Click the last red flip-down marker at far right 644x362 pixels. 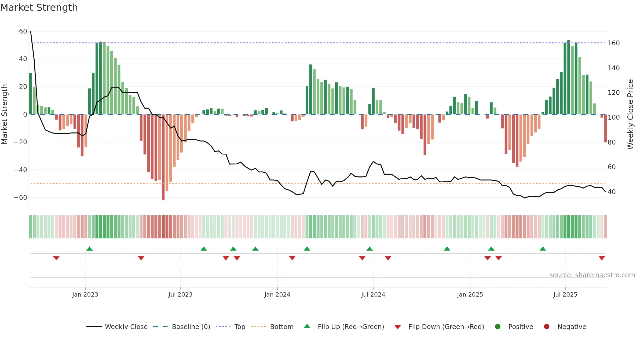pyautogui.click(x=602, y=258)
